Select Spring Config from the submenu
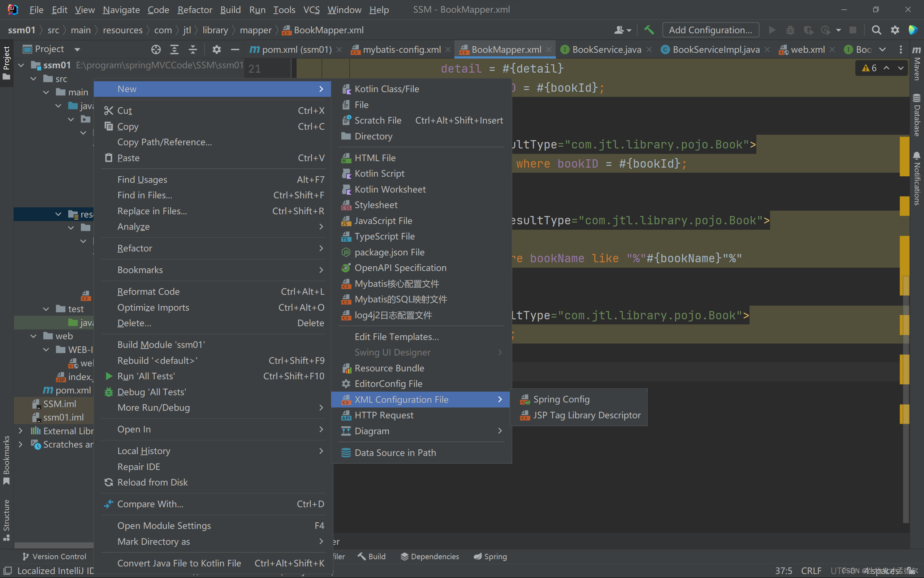This screenshot has width=924, height=578. click(x=561, y=399)
